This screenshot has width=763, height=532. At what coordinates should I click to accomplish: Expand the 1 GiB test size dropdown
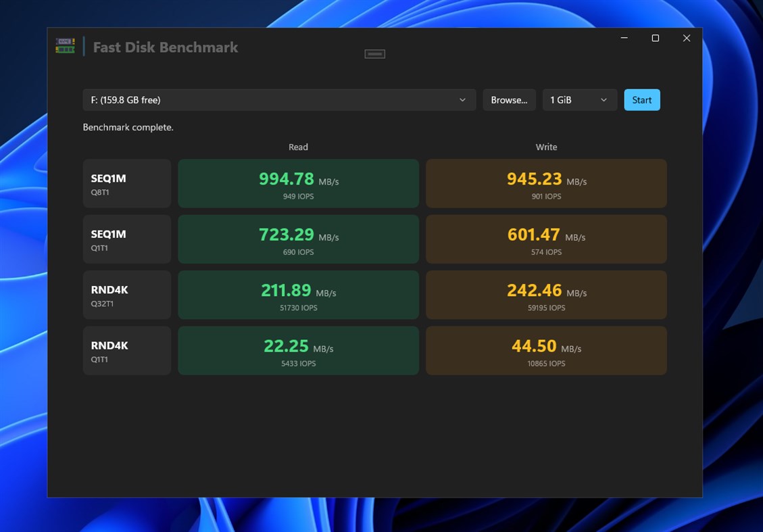580,100
